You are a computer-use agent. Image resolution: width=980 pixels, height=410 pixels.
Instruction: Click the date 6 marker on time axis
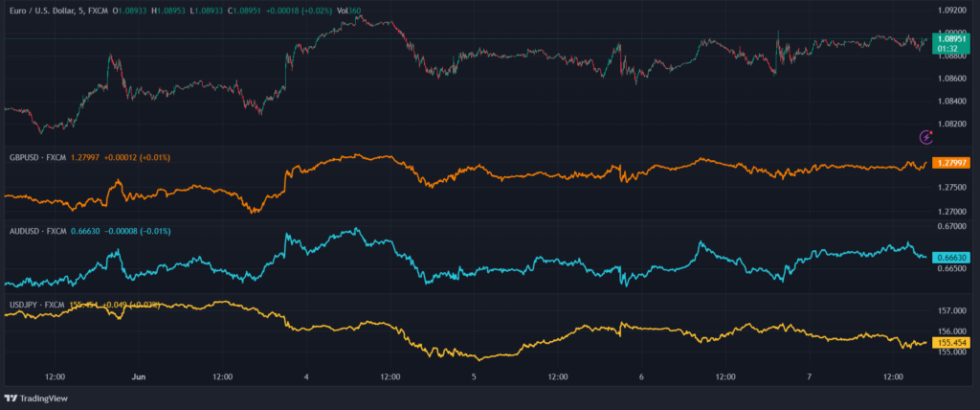[x=641, y=377]
